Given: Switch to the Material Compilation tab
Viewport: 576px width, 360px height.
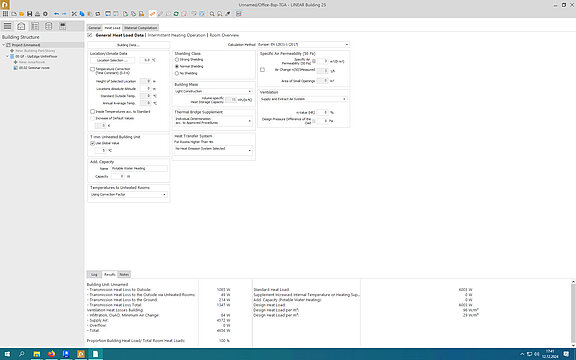Looking at the screenshot, I should point(141,28).
